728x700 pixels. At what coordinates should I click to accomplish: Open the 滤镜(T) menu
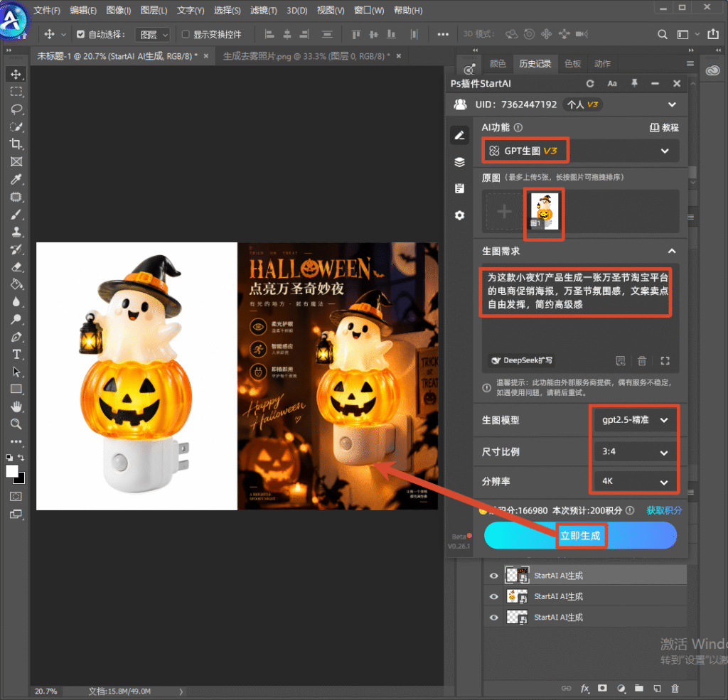pyautogui.click(x=263, y=10)
